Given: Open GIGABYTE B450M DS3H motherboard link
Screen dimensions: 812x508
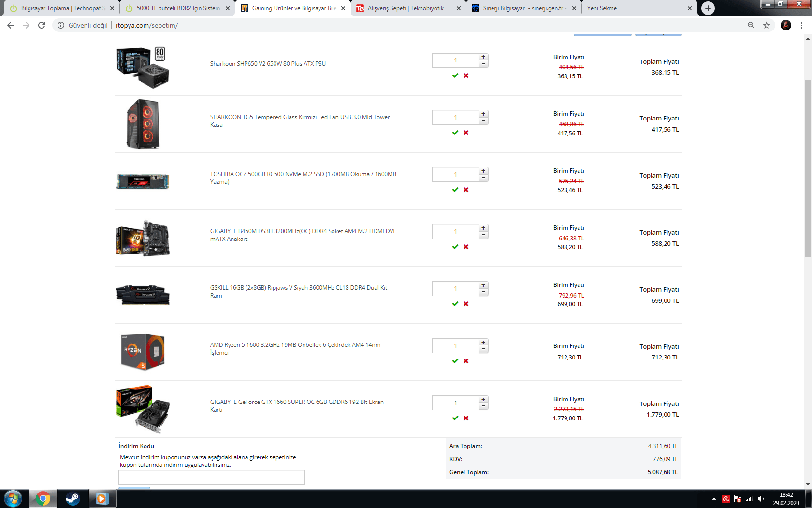Looking at the screenshot, I should [x=302, y=235].
